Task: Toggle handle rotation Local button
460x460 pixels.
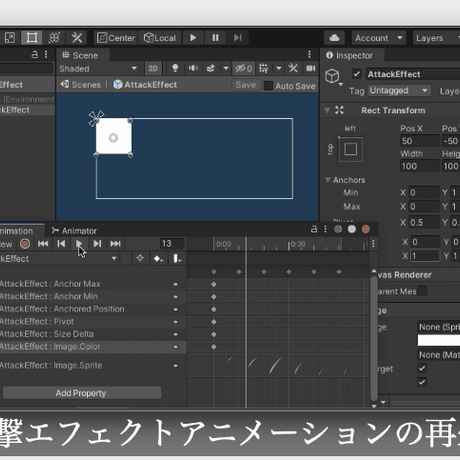Action: click(x=160, y=38)
